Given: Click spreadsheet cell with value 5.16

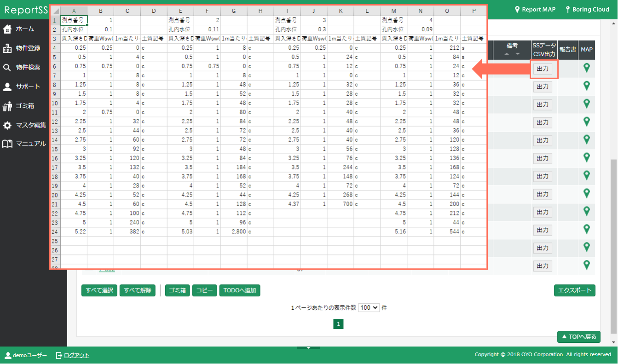Looking at the screenshot, I should [x=394, y=232].
